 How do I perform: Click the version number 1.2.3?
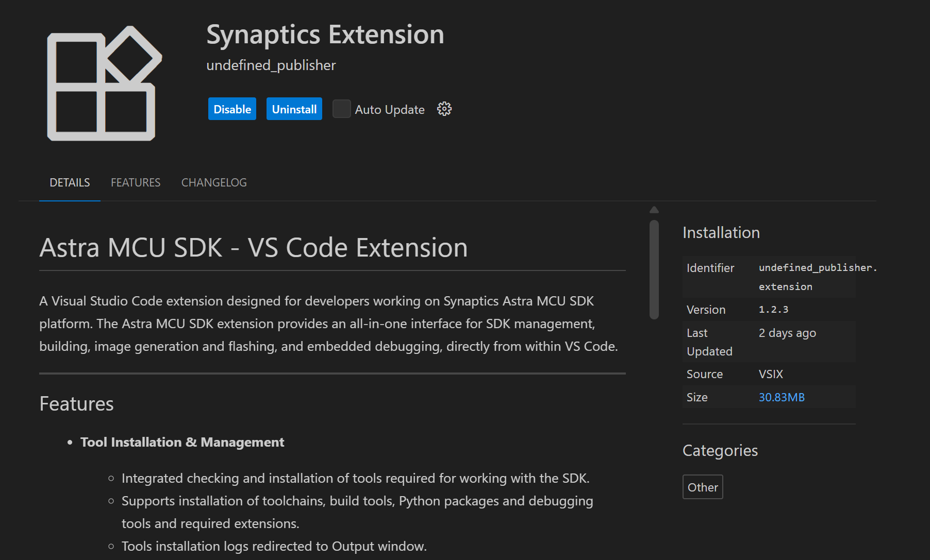pyautogui.click(x=773, y=310)
